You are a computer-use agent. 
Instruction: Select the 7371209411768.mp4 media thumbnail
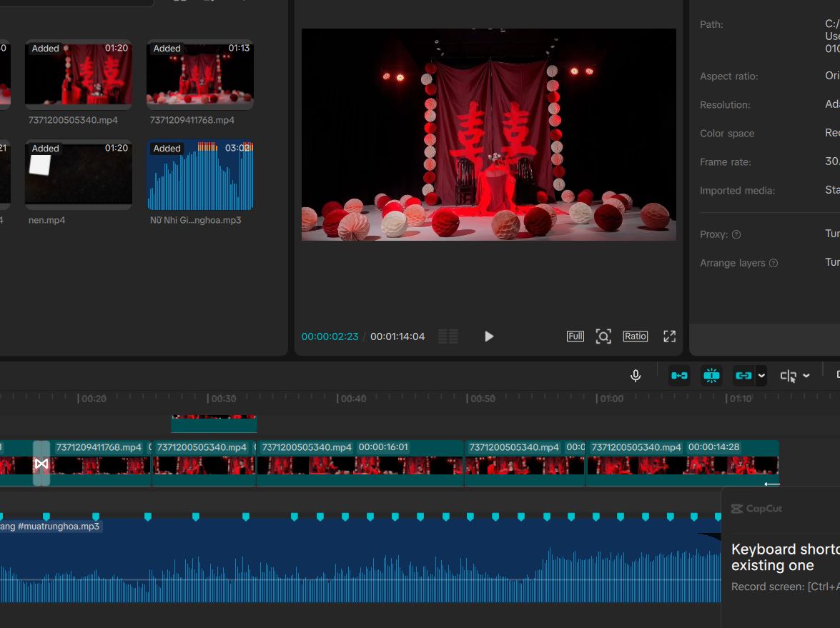click(200, 74)
